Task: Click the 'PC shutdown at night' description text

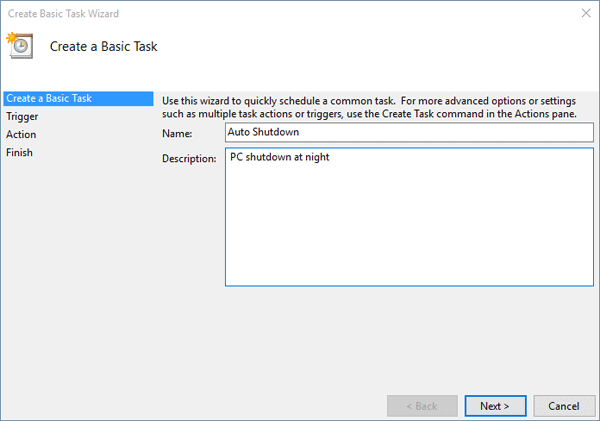Action: click(279, 158)
